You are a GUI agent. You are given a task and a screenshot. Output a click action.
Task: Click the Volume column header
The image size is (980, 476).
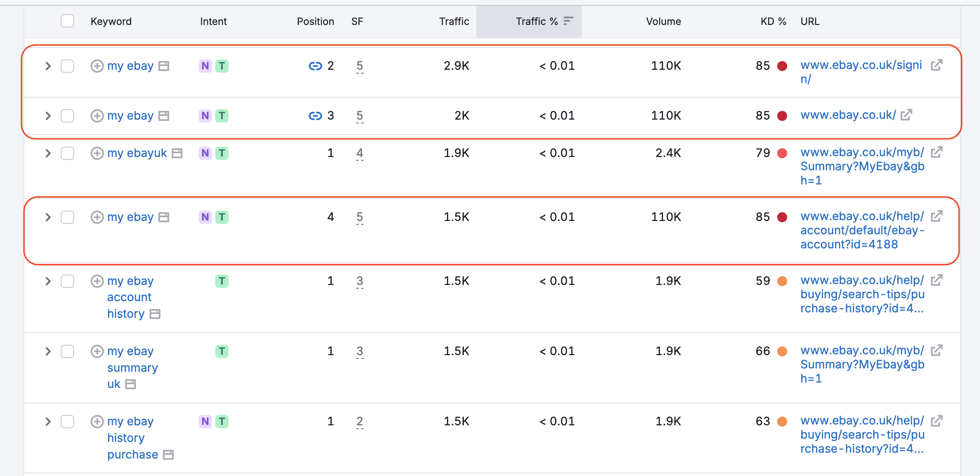click(x=663, y=20)
